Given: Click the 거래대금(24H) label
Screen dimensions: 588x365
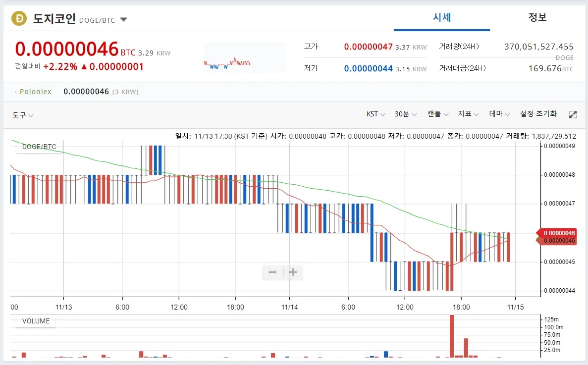Looking at the screenshot, I should click(x=462, y=68).
